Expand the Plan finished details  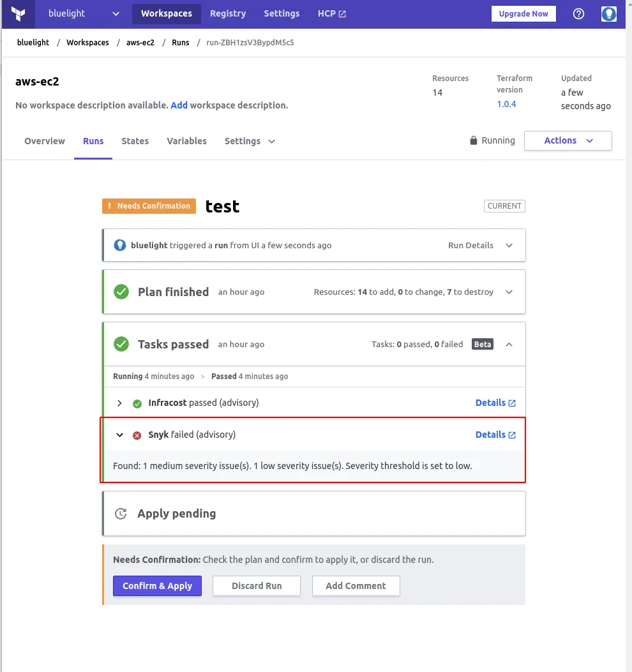pyautogui.click(x=509, y=292)
